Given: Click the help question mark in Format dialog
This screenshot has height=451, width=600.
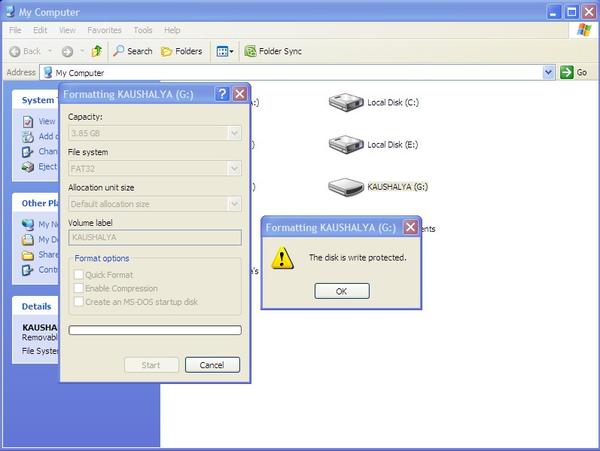Looking at the screenshot, I should click(222, 94).
